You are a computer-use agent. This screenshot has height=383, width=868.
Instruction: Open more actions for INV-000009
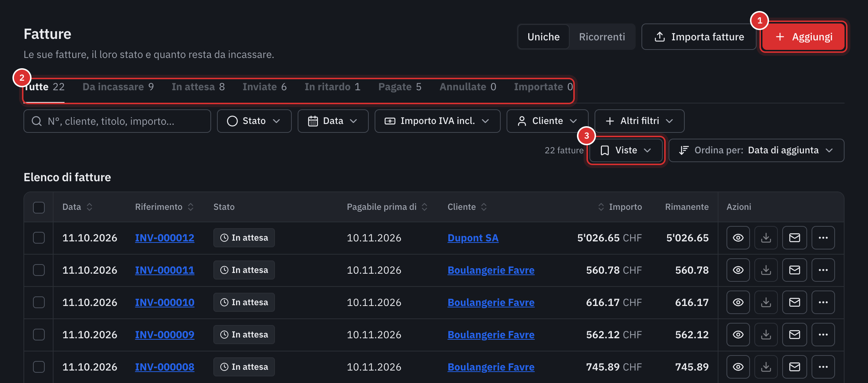click(823, 335)
